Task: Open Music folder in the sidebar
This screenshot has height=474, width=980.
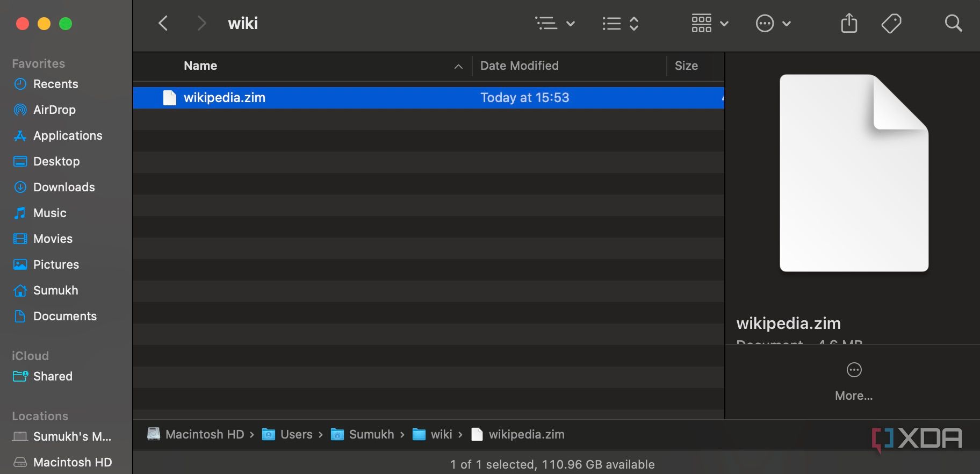Action: coord(50,213)
